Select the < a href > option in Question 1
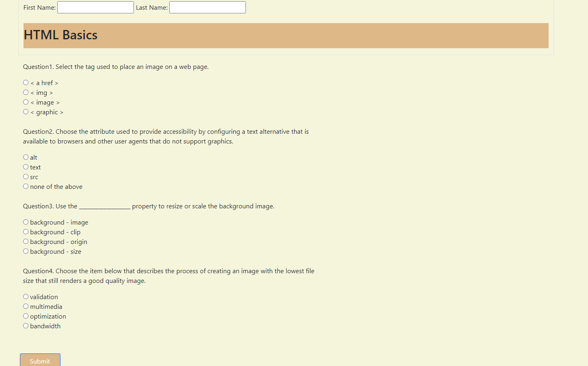Screen dimensions: 588x366 (x=26, y=82)
